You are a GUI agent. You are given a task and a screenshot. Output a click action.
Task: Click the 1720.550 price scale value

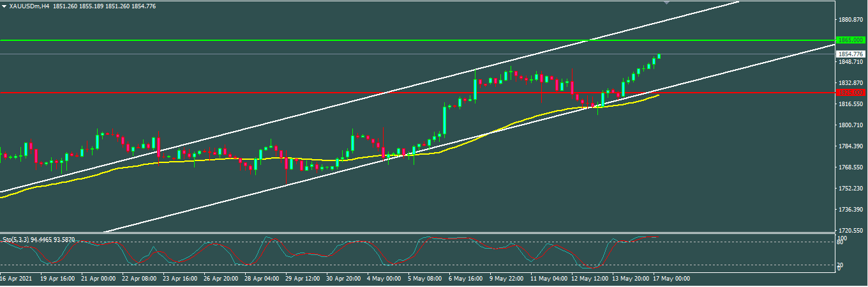point(849,230)
